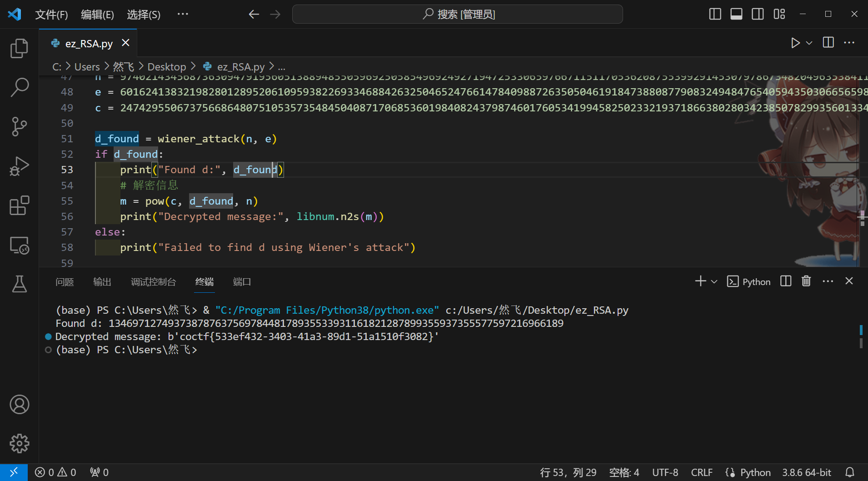
Task: Toggle primary side bar layout icon
Action: click(x=715, y=14)
